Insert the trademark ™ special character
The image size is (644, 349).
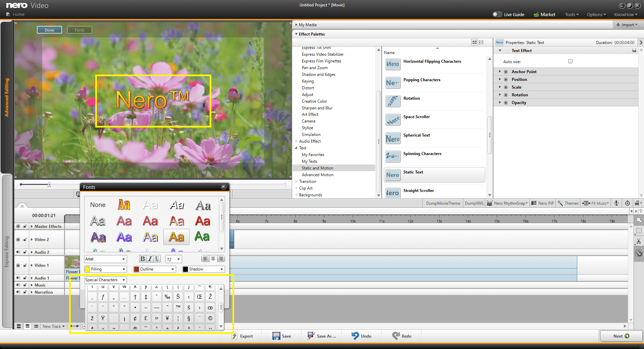[178, 307]
